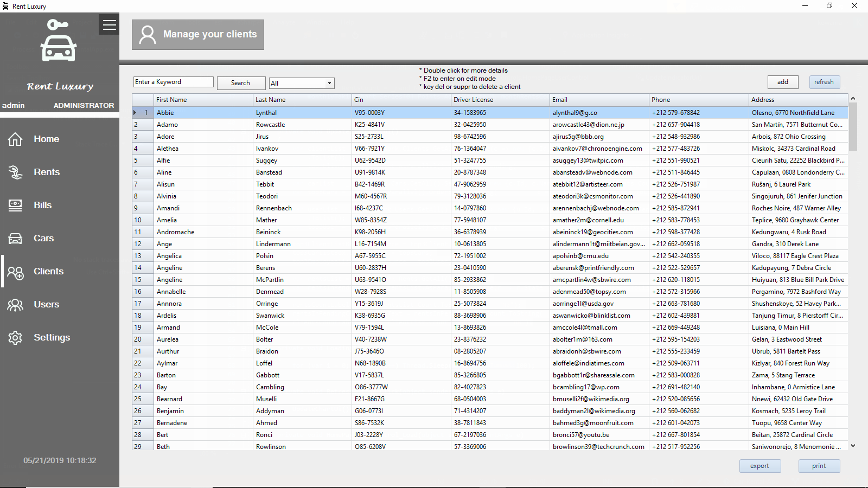Sort by Email column header
Screen dimensions: 868x488
(x=599, y=100)
